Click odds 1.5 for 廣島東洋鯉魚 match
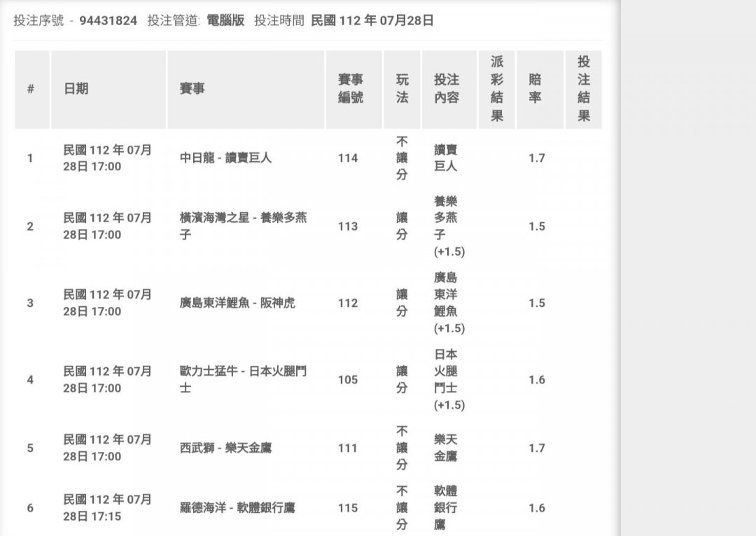 point(537,303)
